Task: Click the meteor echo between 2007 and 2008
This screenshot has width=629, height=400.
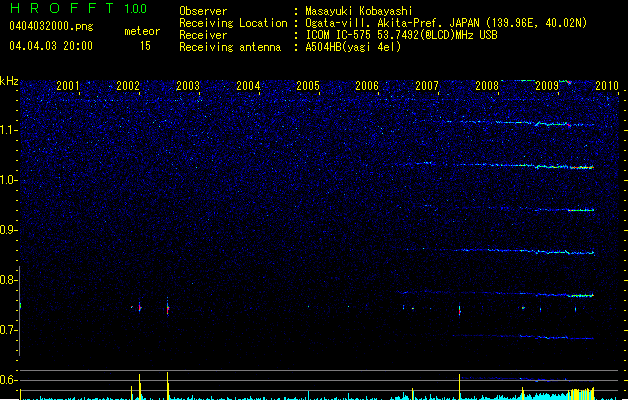Action: coord(460,310)
